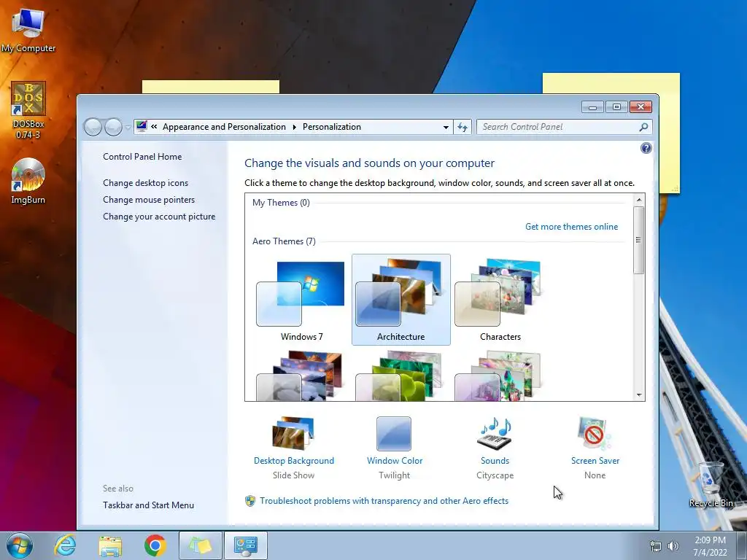Click the Desktop Background text link
The height and width of the screenshot is (560, 747).
click(x=293, y=461)
